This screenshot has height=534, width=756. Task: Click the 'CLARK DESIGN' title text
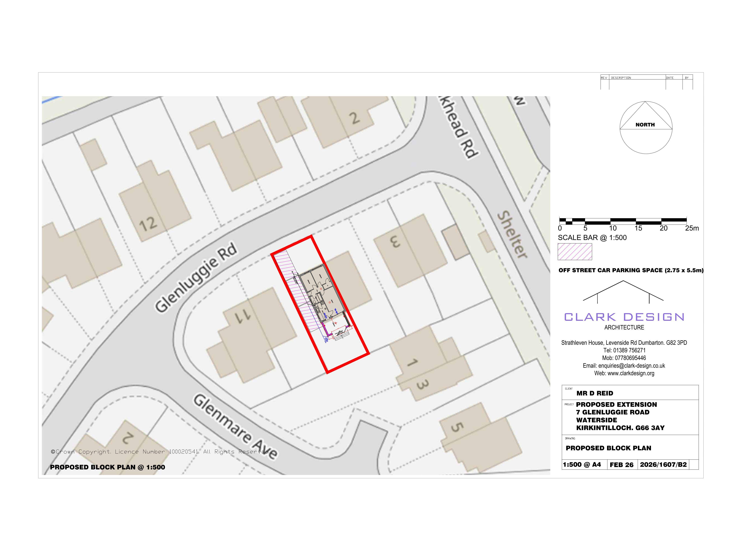coord(624,317)
